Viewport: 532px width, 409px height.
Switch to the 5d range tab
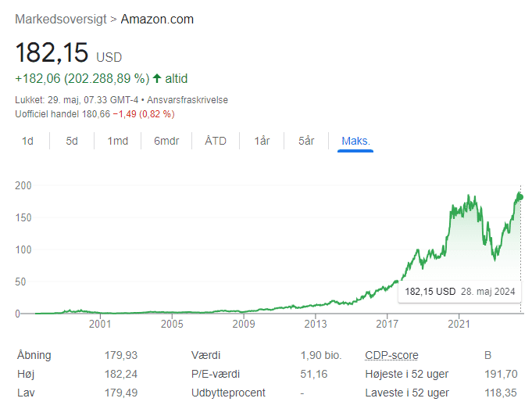pyautogui.click(x=72, y=141)
